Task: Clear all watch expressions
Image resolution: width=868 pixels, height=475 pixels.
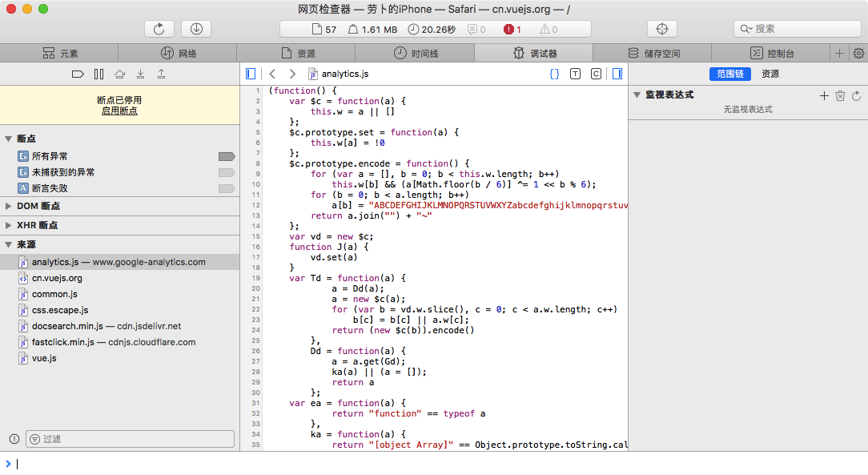Action: (x=840, y=96)
